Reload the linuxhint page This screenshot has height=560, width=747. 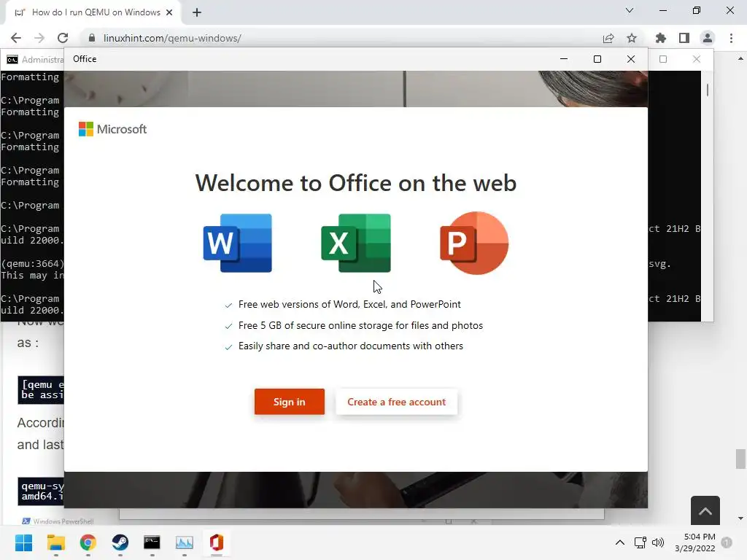(x=63, y=38)
